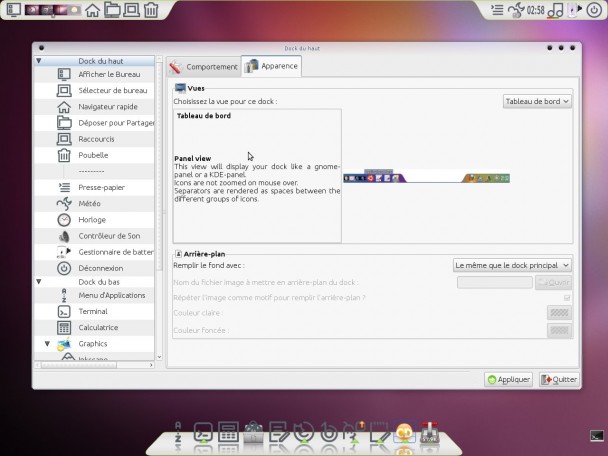Image resolution: width=608 pixels, height=456 pixels.
Task: Collapse the Dock du bas tree node
Action: point(39,282)
